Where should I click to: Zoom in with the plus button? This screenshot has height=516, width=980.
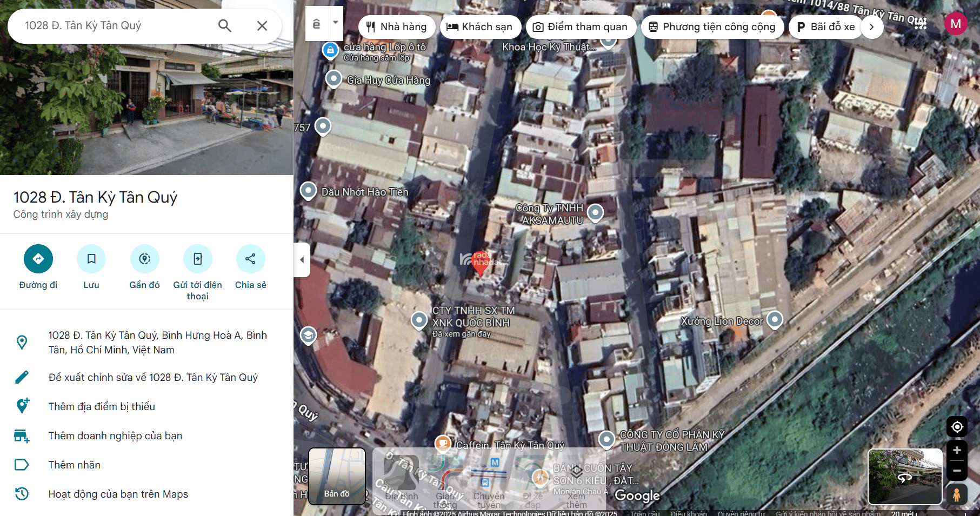[957, 451]
